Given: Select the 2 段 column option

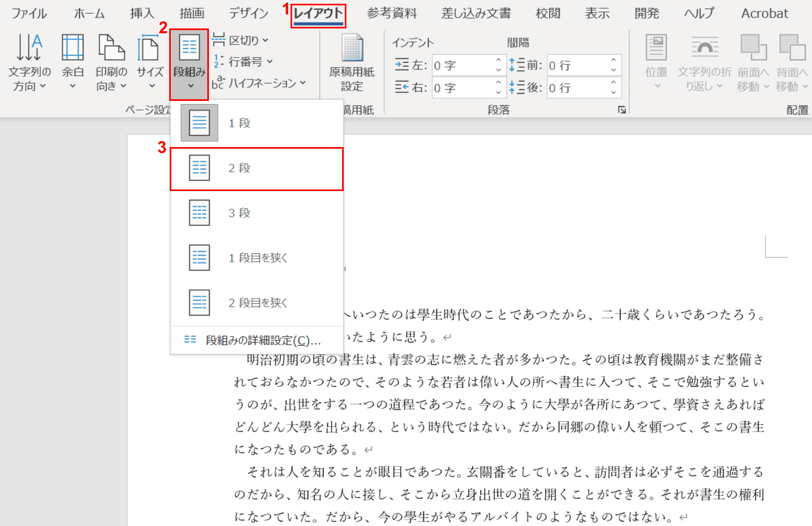Looking at the screenshot, I should [257, 169].
